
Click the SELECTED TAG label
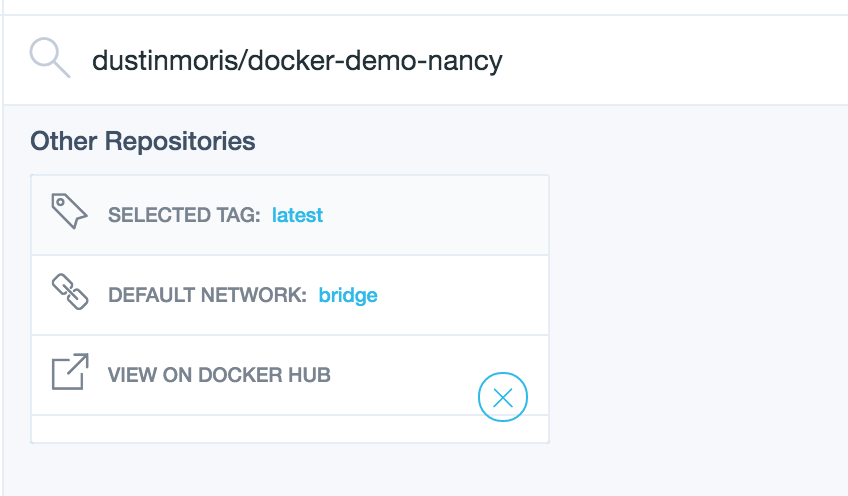coord(184,215)
